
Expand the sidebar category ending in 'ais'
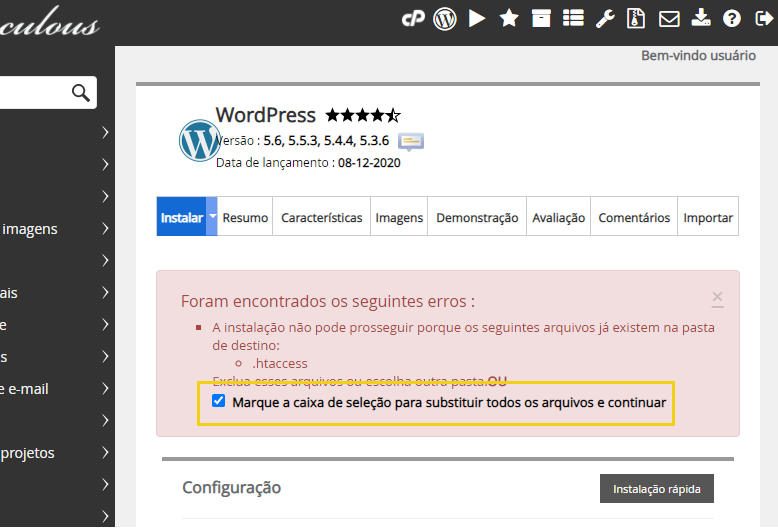pyautogui.click(x=105, y=292)
